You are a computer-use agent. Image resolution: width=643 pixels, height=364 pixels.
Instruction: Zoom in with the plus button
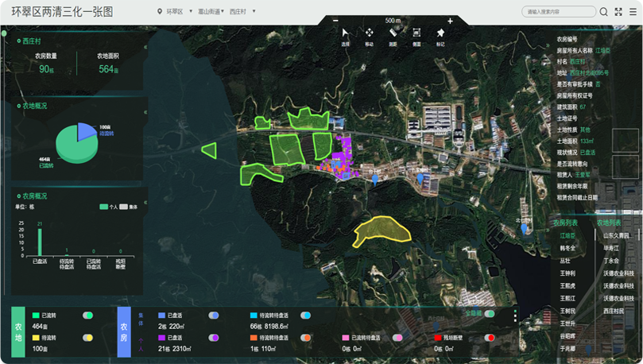point(450,21)
